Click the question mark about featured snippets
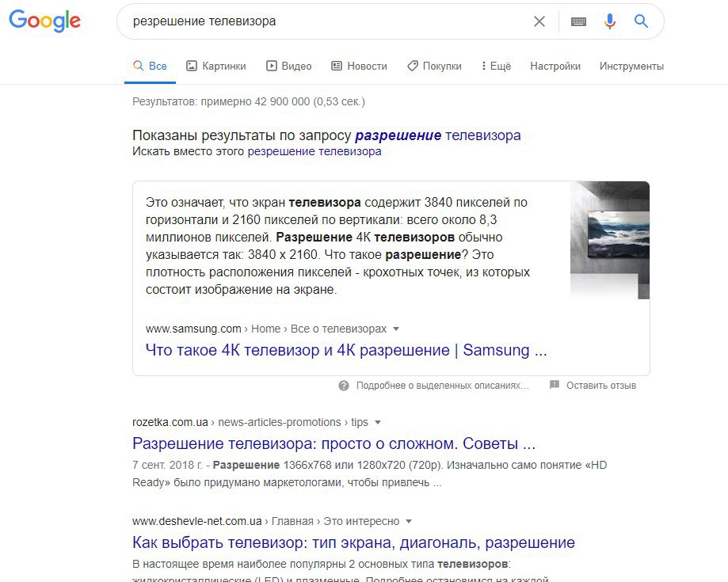The image size is (728, 582). coord(344,386)
